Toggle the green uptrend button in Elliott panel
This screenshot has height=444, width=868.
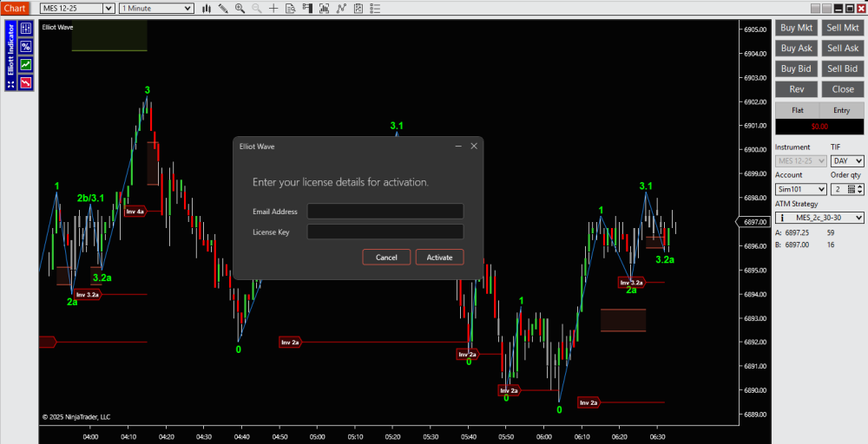[x=26, y=65]
